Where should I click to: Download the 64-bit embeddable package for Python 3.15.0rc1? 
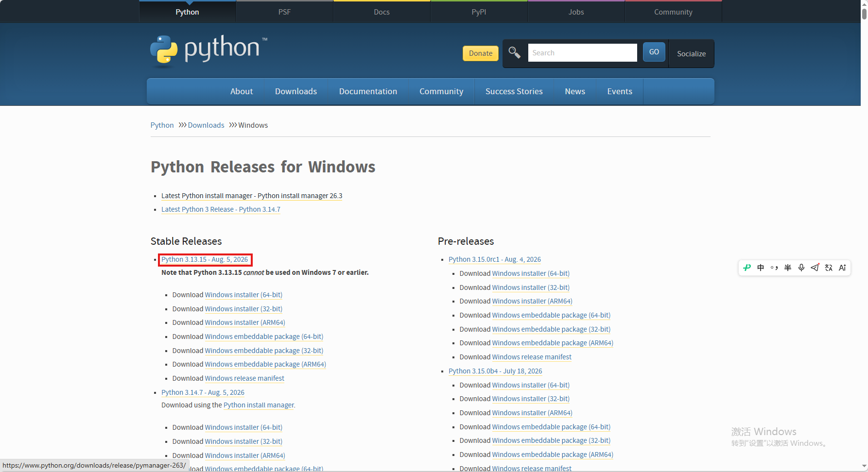pos(551,315)
